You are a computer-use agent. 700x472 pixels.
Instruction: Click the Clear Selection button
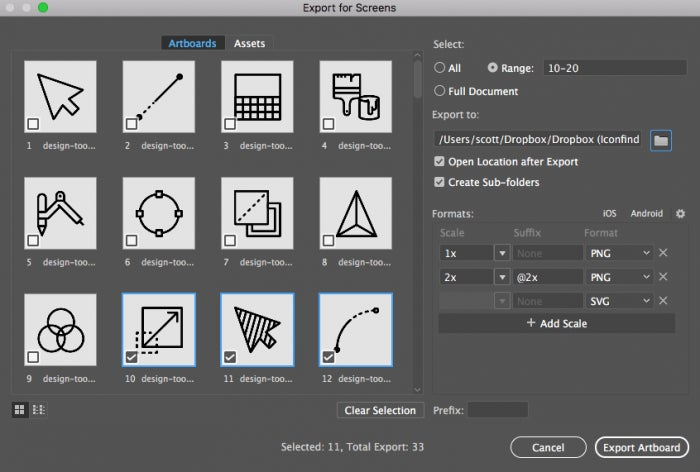pos(380,410)
